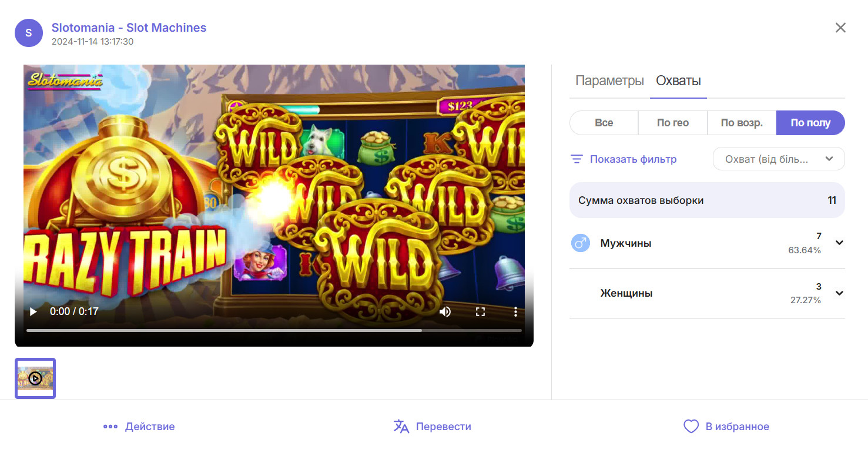Expand the Женщины row
This screenshot has height=453, width=868.
coord(839,293)
